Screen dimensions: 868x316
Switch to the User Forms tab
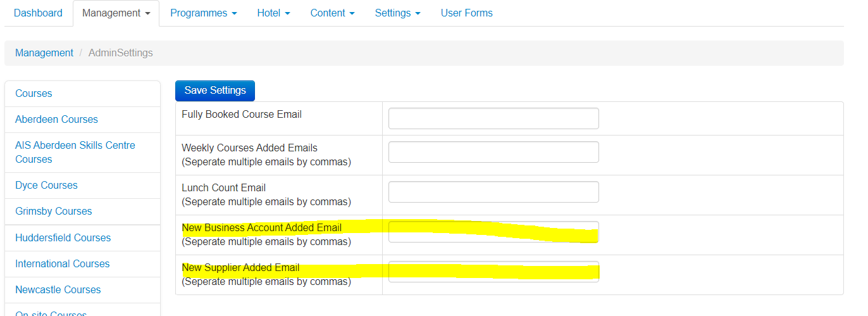[466, 13]
